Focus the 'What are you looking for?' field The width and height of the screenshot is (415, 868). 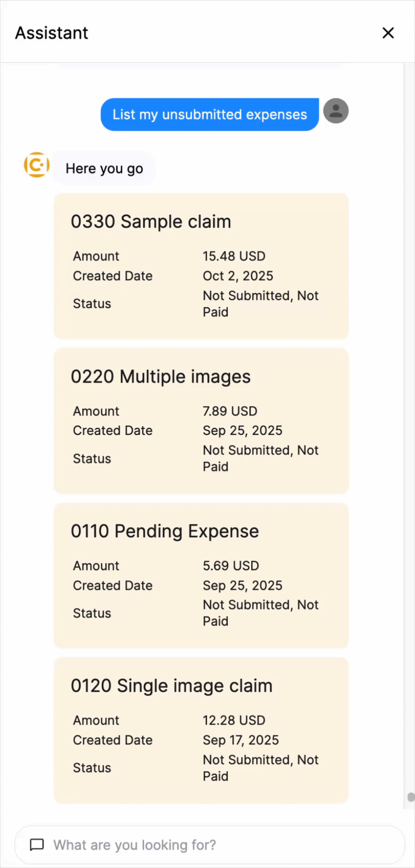pos(210,845)
